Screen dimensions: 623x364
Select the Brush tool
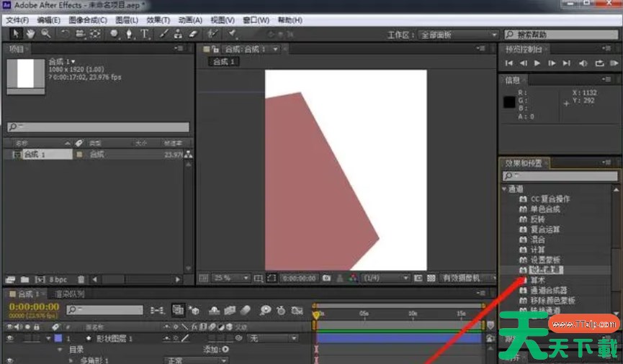click(x=163, y=34)
